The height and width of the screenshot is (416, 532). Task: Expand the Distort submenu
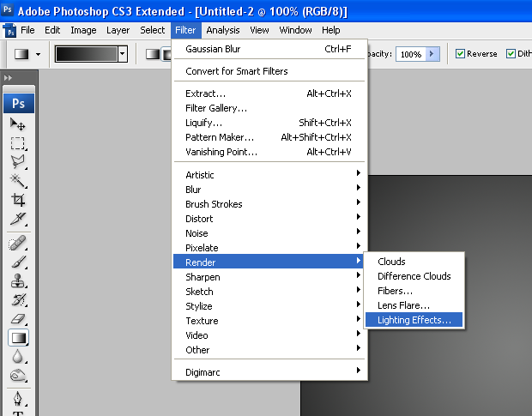tap(269, 219)
